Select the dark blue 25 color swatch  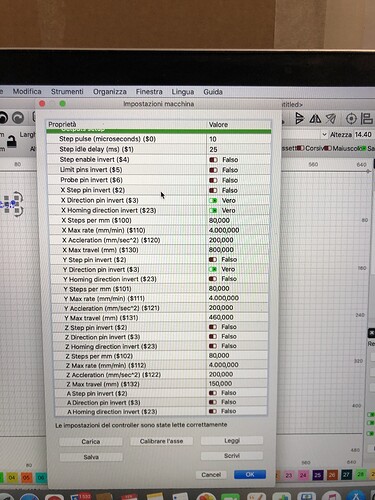tap(317, 475)
